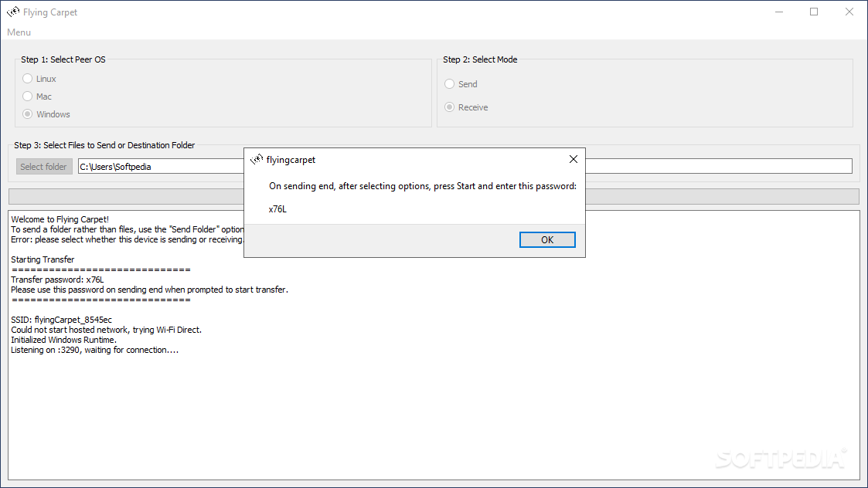Select the Windows peer OS radio

(46, 114)
